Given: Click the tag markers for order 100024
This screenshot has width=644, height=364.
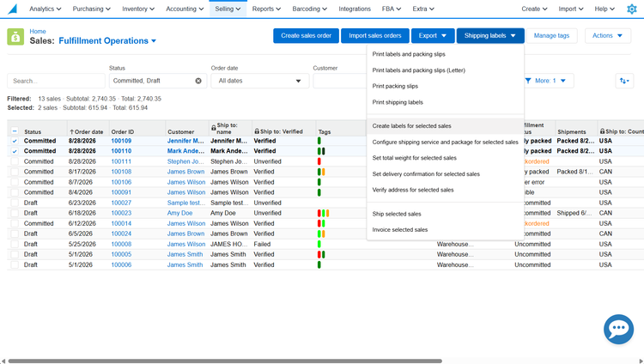Looking at the screenshot, I should tap(321, 234).
